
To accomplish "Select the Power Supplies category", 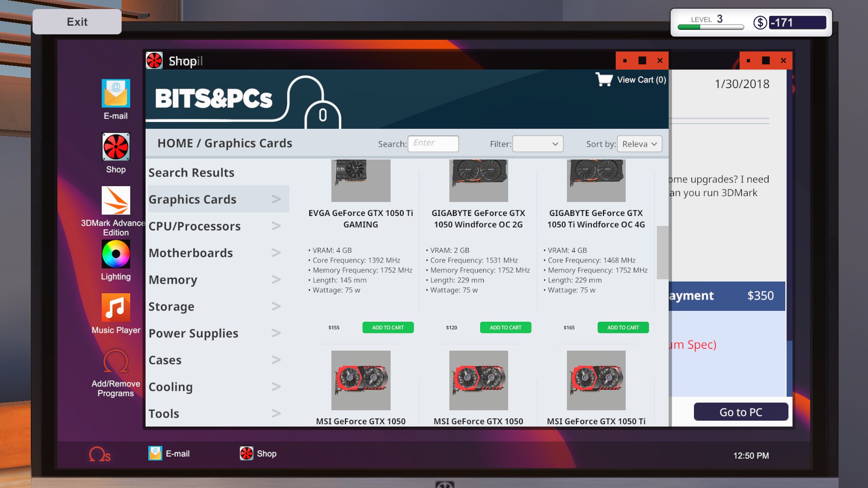I will (193, 333).
